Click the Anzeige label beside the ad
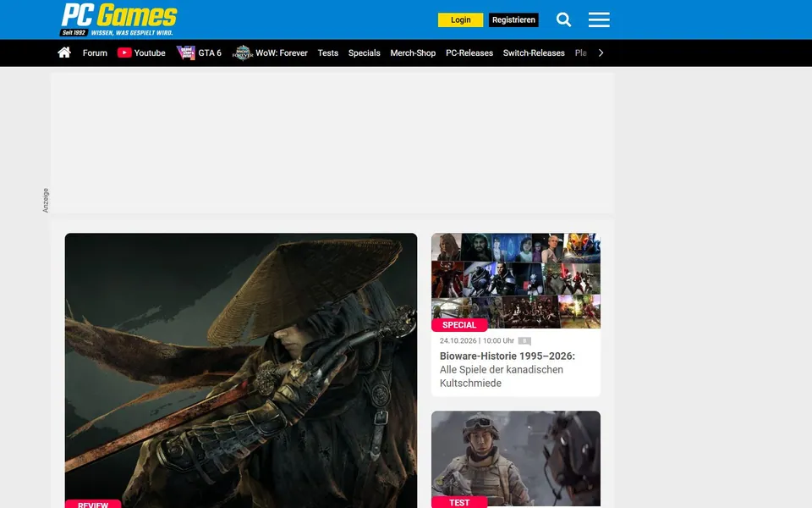812x508 pixels. 46,200
